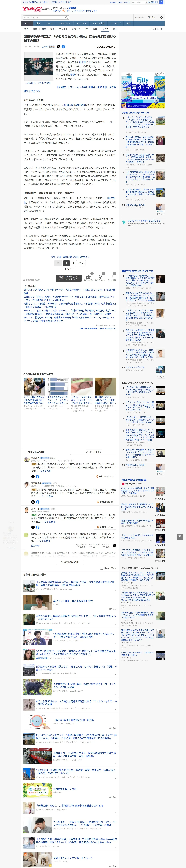186x868 pixels.
Task: Click the キーワードを入力 search field
Action: pos(44,17)
